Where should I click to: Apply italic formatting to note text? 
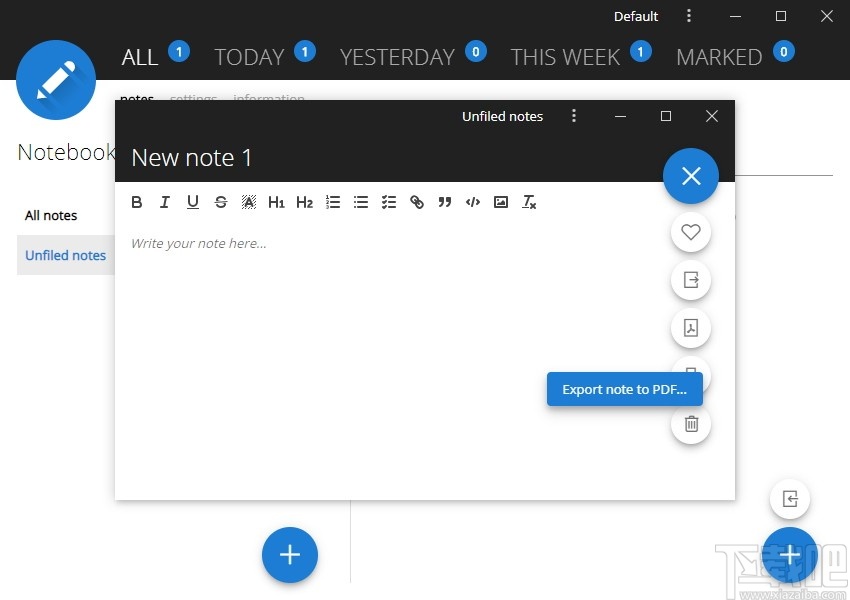point(165,202)
